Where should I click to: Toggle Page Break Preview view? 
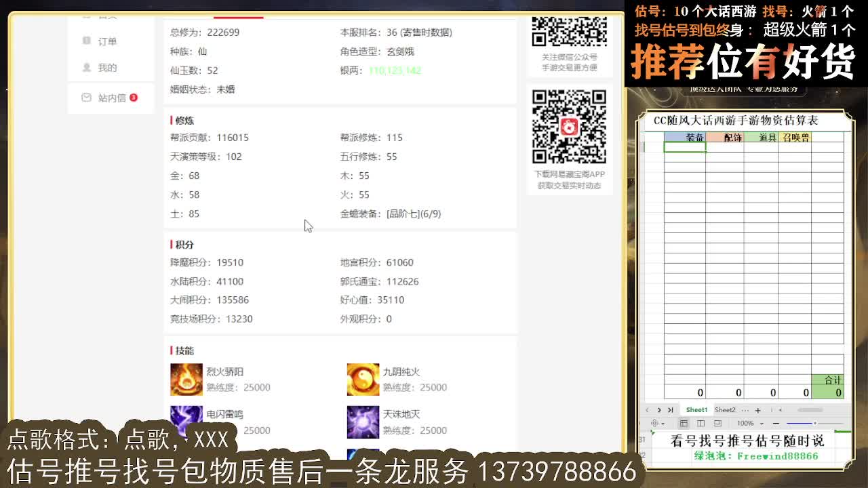click(717, 423)
